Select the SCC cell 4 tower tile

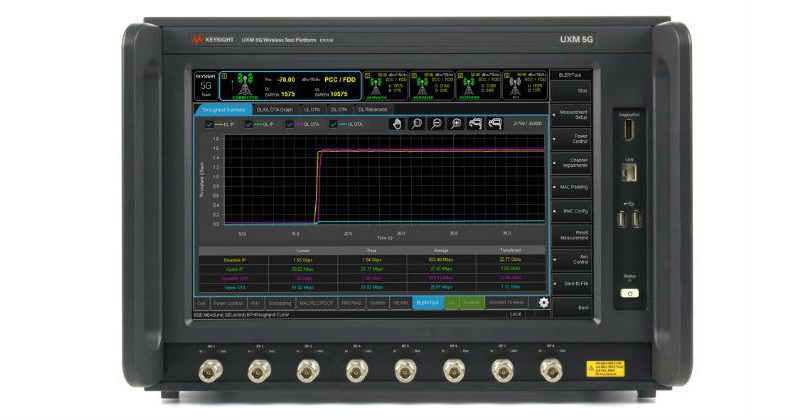pos(478,86)
